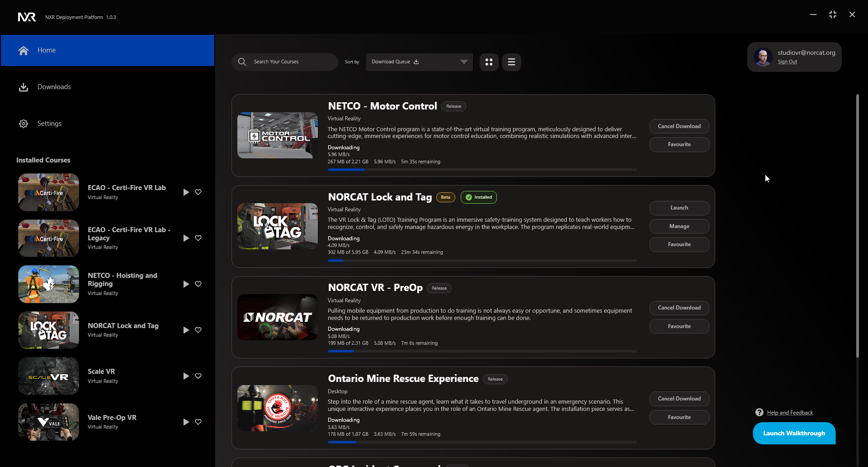Click the search magnifier icon
Viewport: 868px width, 467px height.
click(242, 62)
